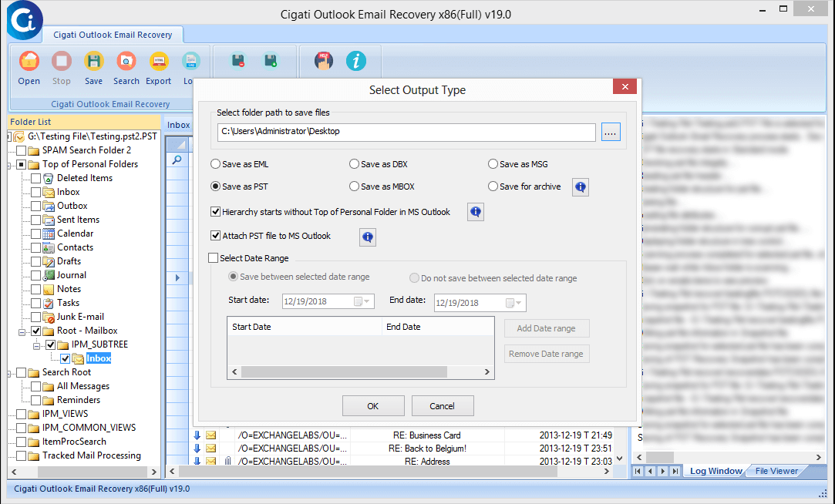The height and width of the screenshot is (504, 835).
Task: Click info icon beside Hierarchy starts option
Action: click(x=476, y=212)
